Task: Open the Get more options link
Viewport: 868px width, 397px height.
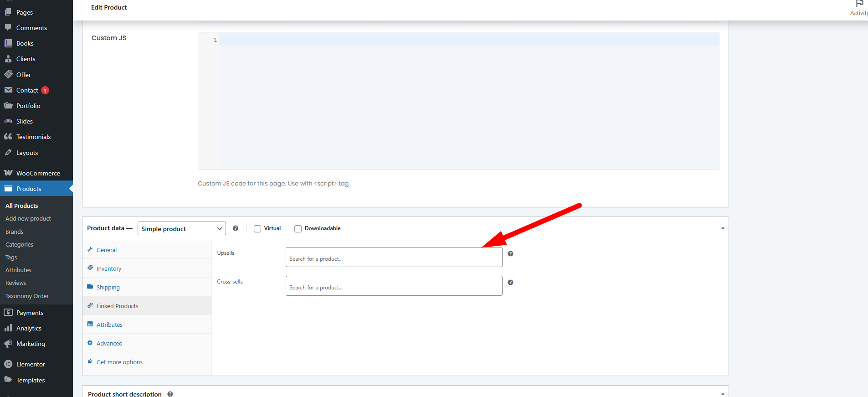Action: pyautogui.click(x=119, y=362)
